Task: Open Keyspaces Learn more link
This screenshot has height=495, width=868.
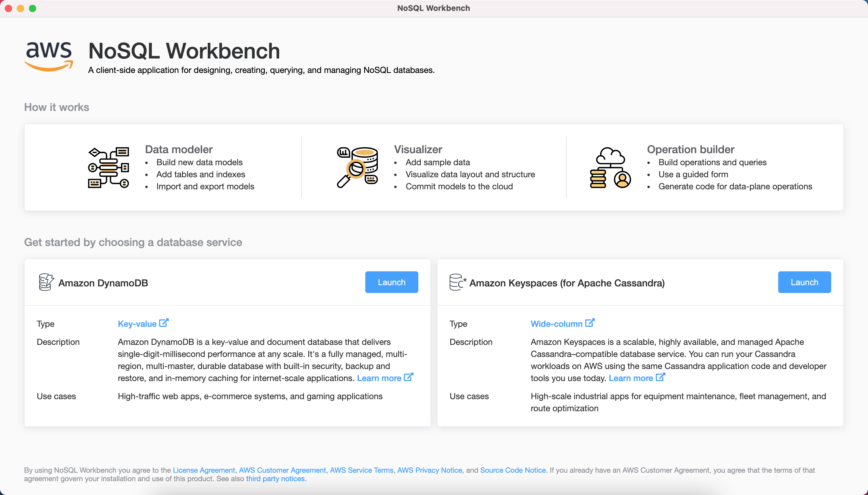Action: 631,378
